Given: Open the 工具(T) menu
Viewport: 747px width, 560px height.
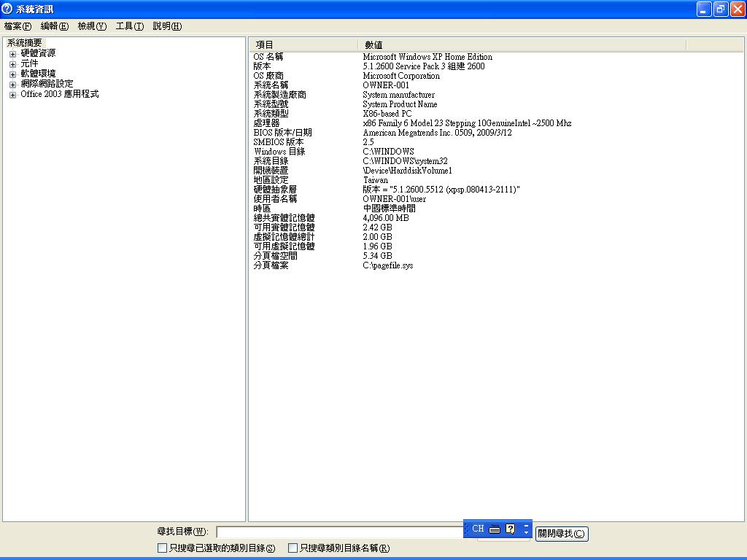Looking at the screenshot, I should [130, 26].
